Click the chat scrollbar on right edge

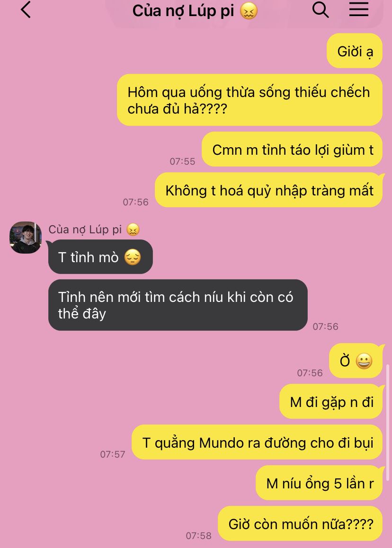pos(387,423)
